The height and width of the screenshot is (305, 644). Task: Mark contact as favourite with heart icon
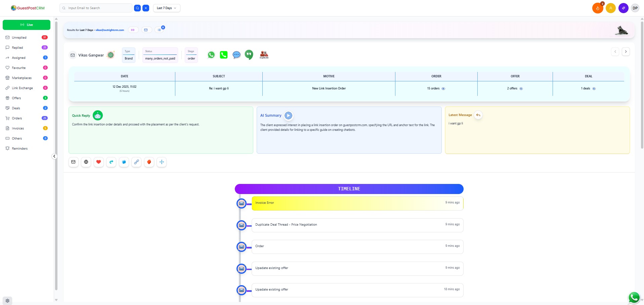[x=98, y=162]
